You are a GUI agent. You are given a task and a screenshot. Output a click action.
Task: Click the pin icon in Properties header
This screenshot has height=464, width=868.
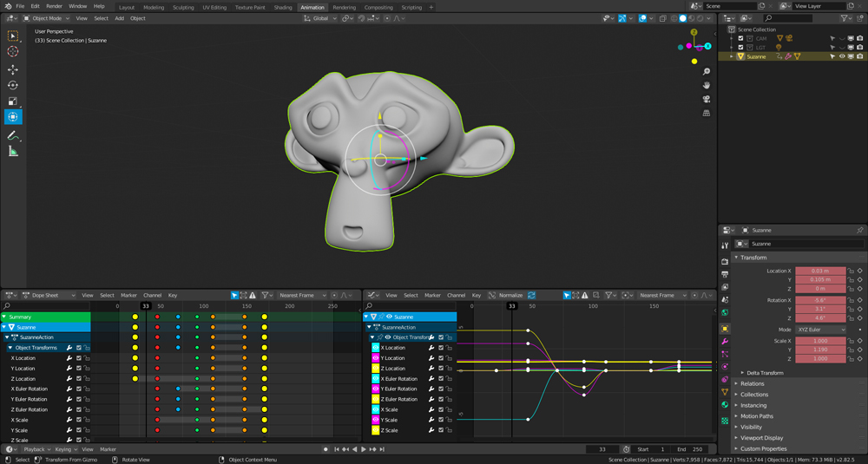(859, 230)
